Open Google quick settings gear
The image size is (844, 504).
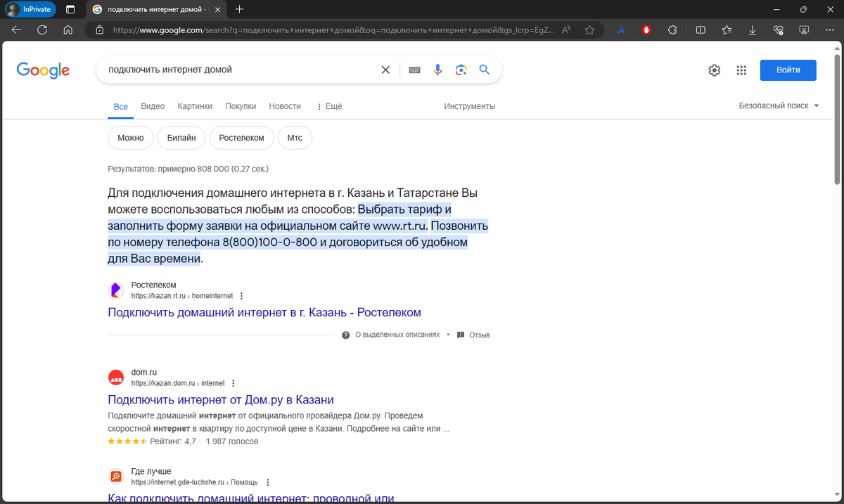(x=714, y=70)
